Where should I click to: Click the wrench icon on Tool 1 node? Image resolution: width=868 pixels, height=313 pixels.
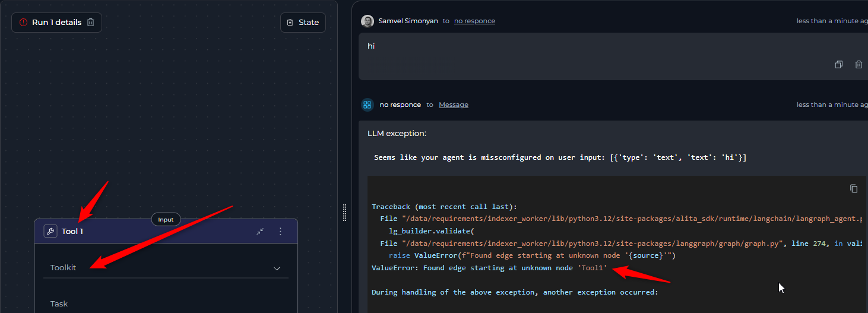(x=50, y=232)
